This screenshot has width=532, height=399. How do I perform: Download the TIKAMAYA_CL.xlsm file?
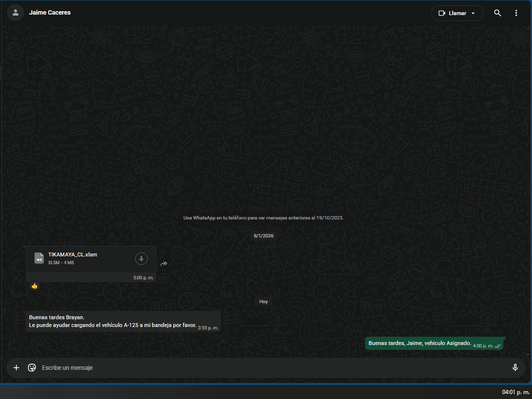[141, 259]
